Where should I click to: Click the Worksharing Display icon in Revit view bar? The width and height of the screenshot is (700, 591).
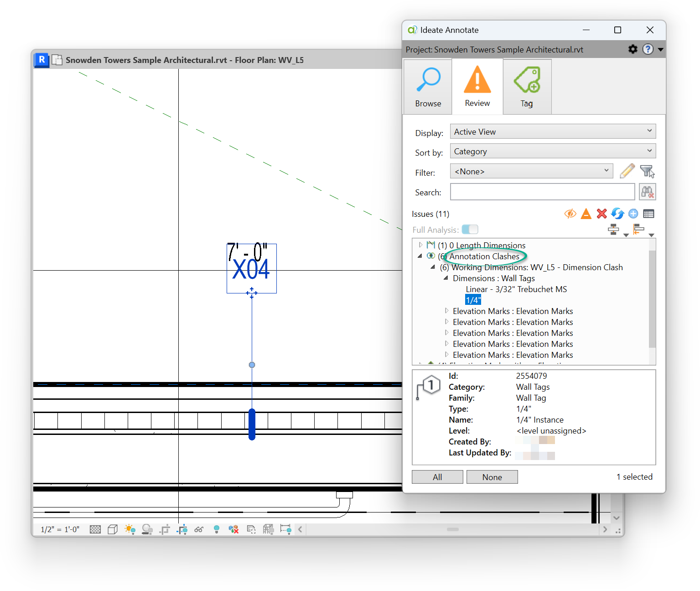pyautogui.click(x=233, y=529)
